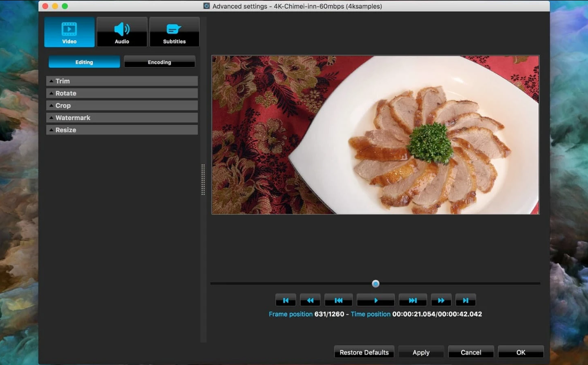This screenshot has width=588, height=365.
Task: Open the Audio settings tab
Action: pyautogui.click(x=122, y=32)
